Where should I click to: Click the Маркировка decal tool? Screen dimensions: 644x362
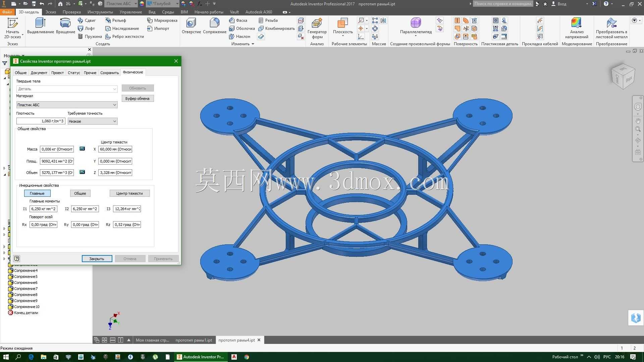[x=162, y=20]
